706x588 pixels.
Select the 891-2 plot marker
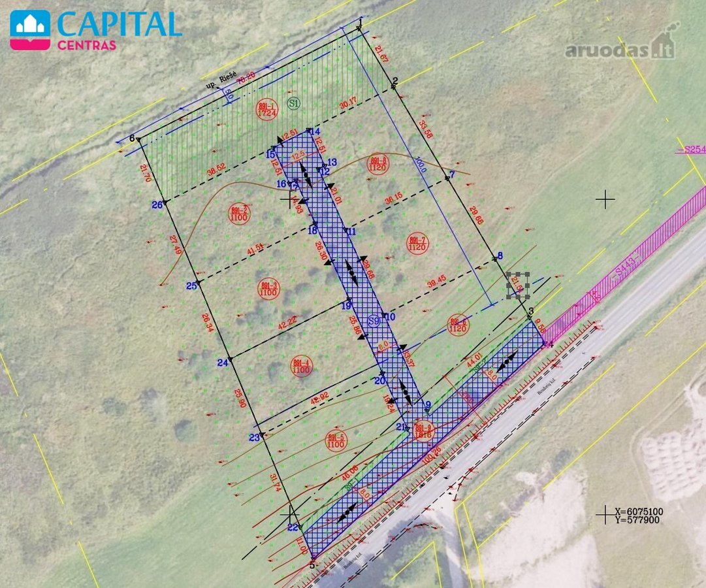[x=238, y=214]
